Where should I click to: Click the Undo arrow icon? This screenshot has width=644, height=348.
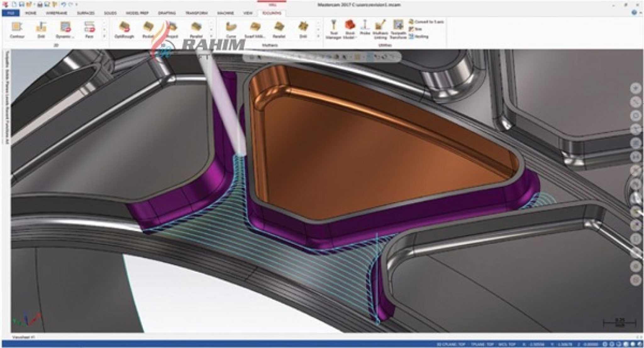click(x=63, y=4)
